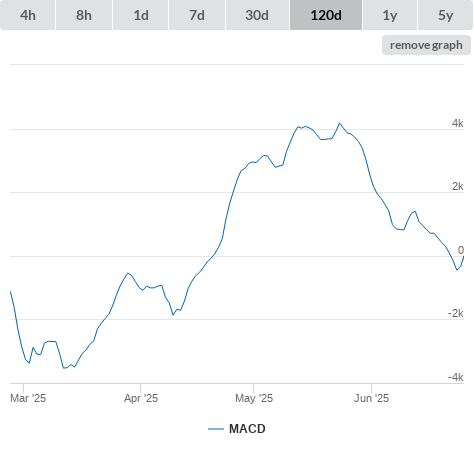Switch chart to 30d range
The image size is (474, 455).
click(257, 15)
